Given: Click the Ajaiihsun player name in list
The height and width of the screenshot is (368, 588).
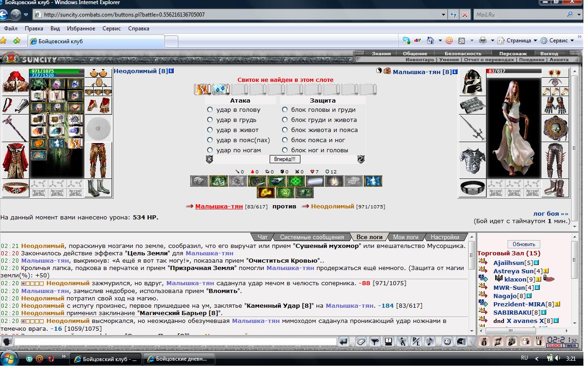Looking at the screenshot, I should (509, 263).
